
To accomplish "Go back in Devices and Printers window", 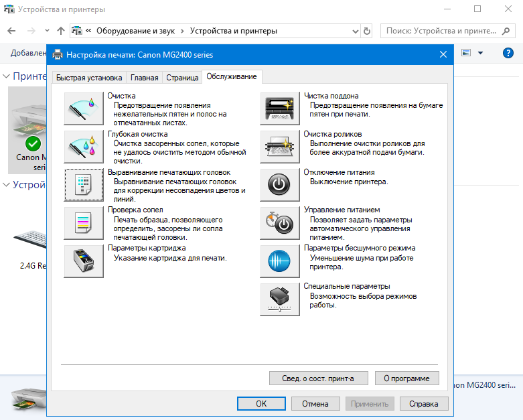I will (11, 31).
